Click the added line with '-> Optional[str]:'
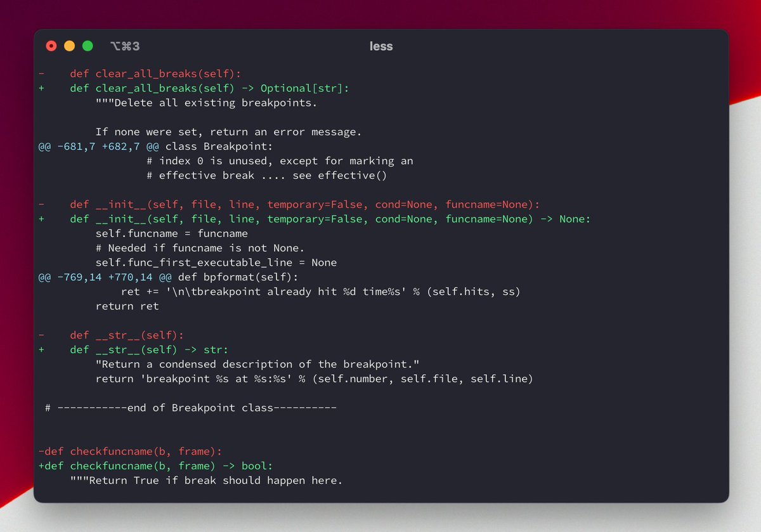761x532 pixels. coord(194,88)
